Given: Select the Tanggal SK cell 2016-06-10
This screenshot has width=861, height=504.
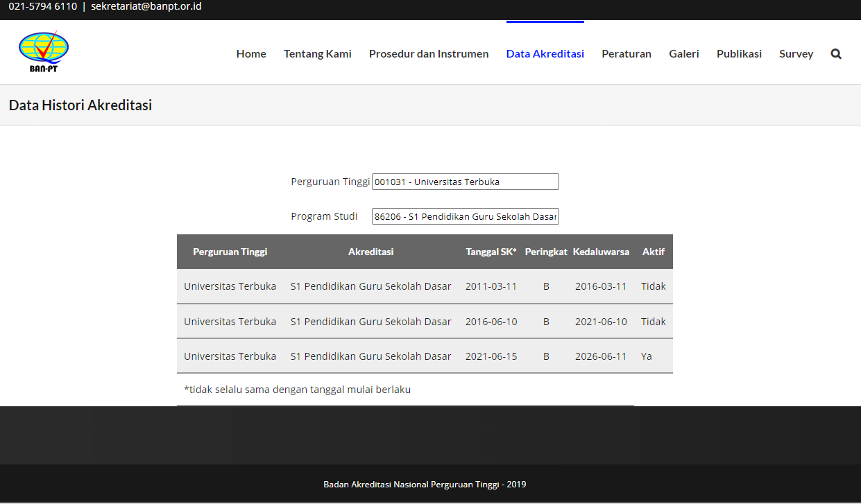Looking at the screenshot, I should tap(491, 321).
